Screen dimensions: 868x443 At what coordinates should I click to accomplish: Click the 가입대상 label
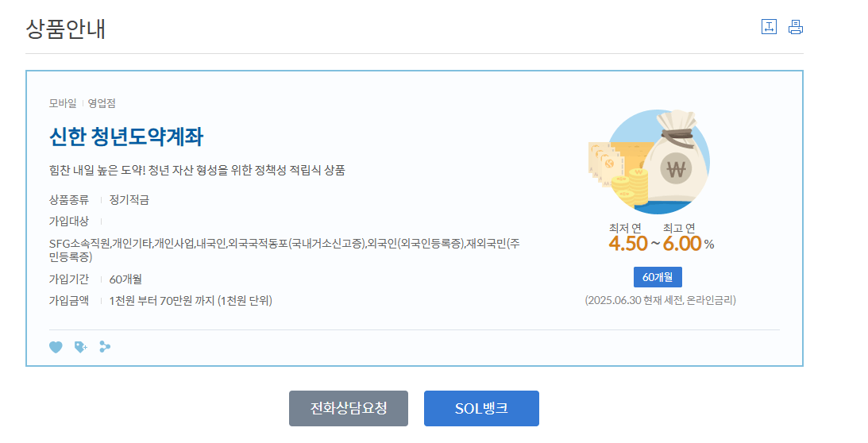[x=68, y=221]
